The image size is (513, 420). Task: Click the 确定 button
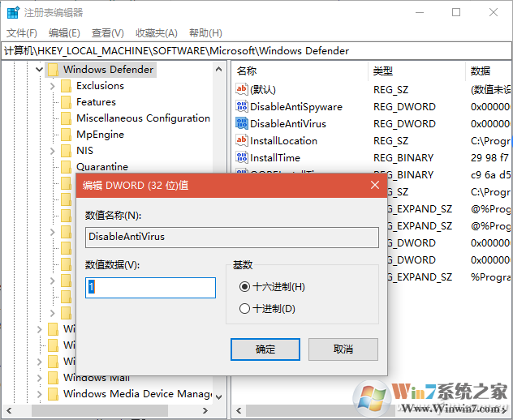pos(265,349)
